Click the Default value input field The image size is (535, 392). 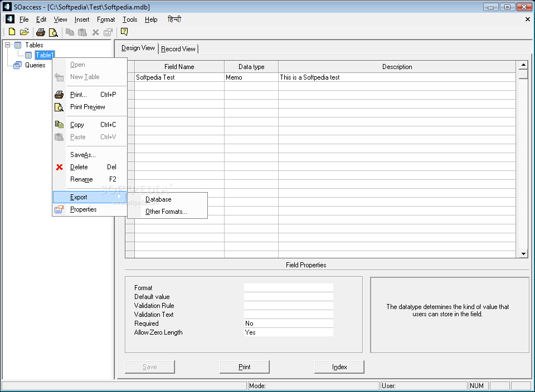(x=289, y=297)
